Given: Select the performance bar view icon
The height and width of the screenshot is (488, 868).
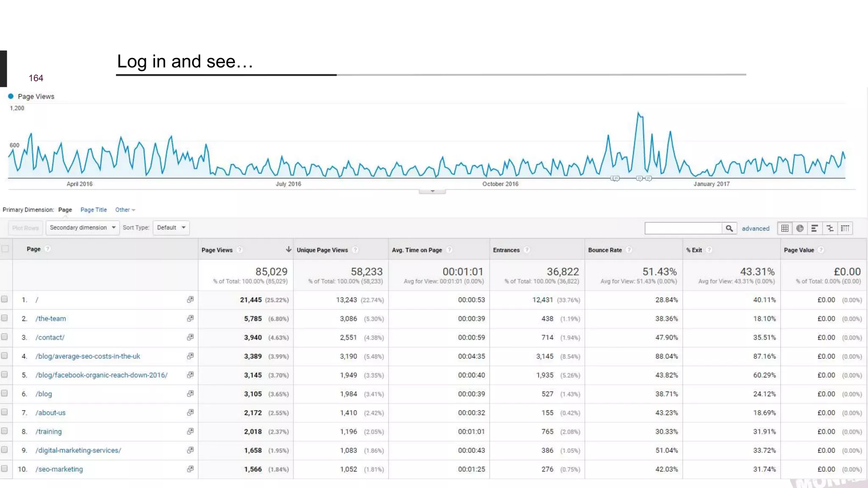Looking at the screenshot, I should pos(814,228).
